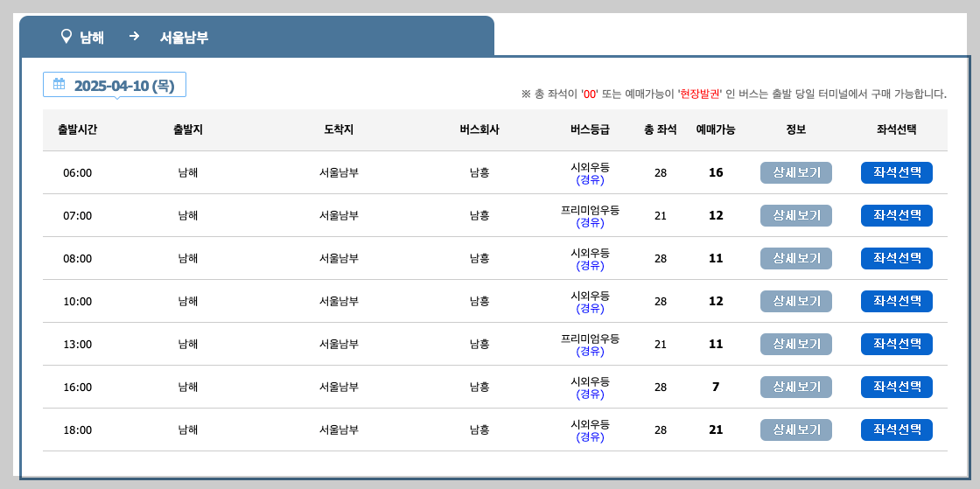Click the 출발시간 column header
This screenshot has height=489, width=980.
coord(78,129)
